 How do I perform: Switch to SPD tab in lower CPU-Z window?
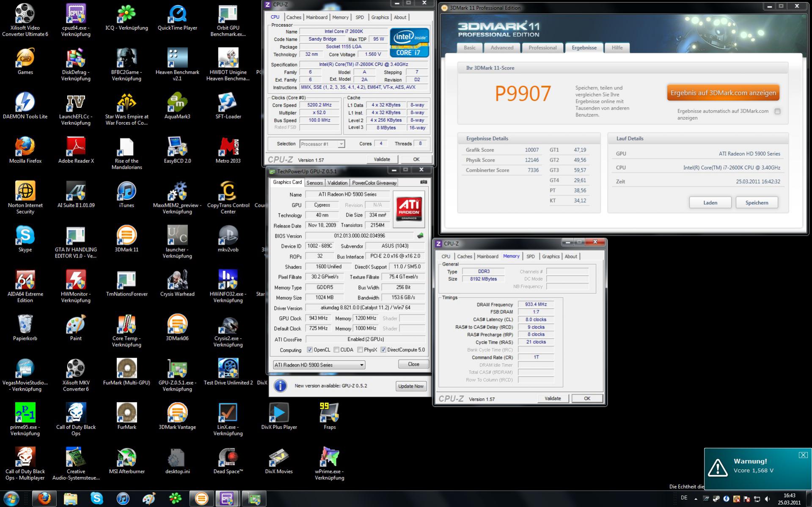coord(531,256)
